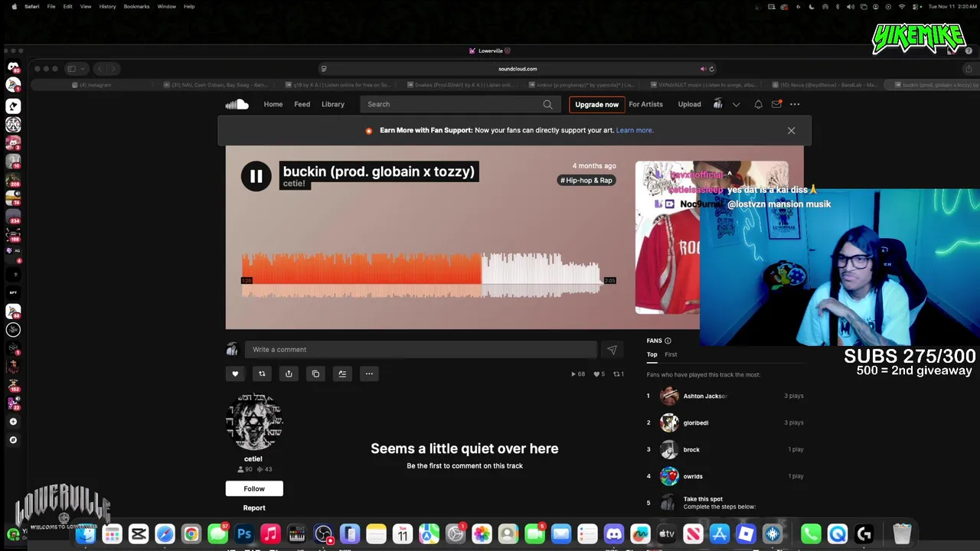The image size is (980, 551).
Task: Dismiss the Fan Support banner
Action: [791, 131]
